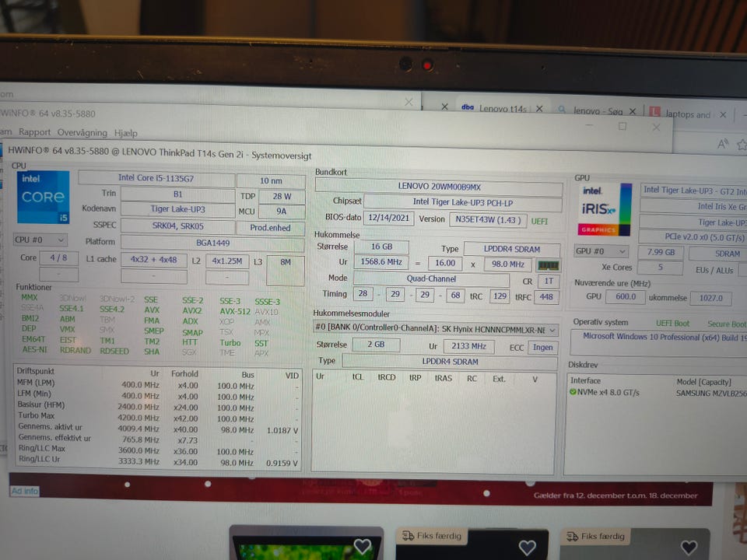Open the CPU #0 selector dropdown
747x560 pixels.
[40, 240]
